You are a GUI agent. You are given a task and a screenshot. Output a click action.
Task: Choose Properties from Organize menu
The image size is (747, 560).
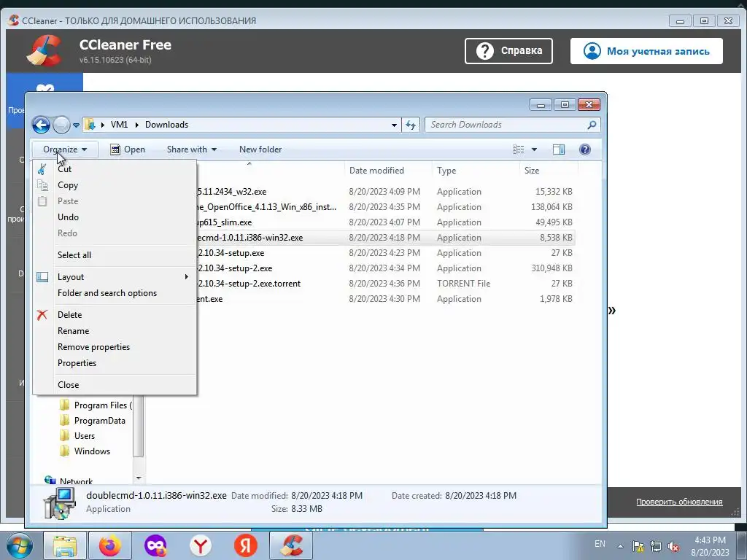tap(115, 363)
